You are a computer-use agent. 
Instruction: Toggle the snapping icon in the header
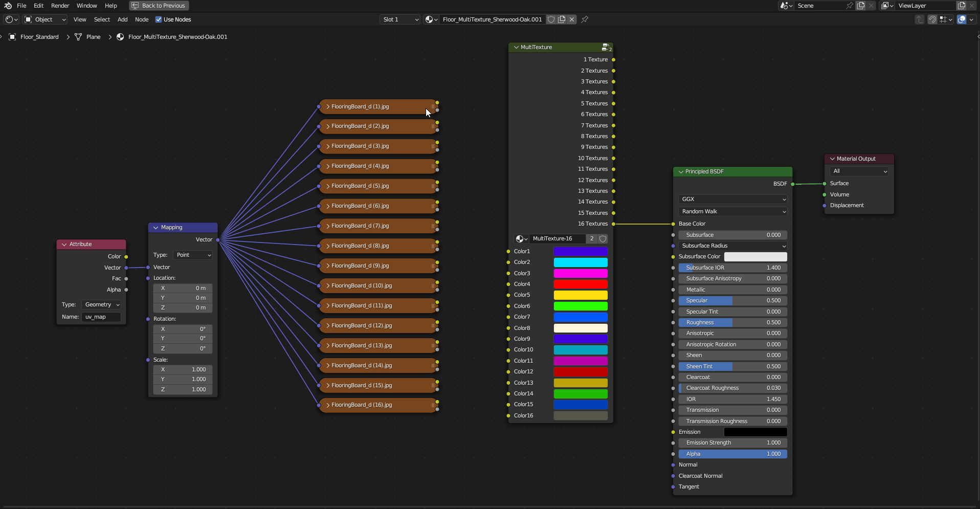pyautogui.click(x=932, y=19)
